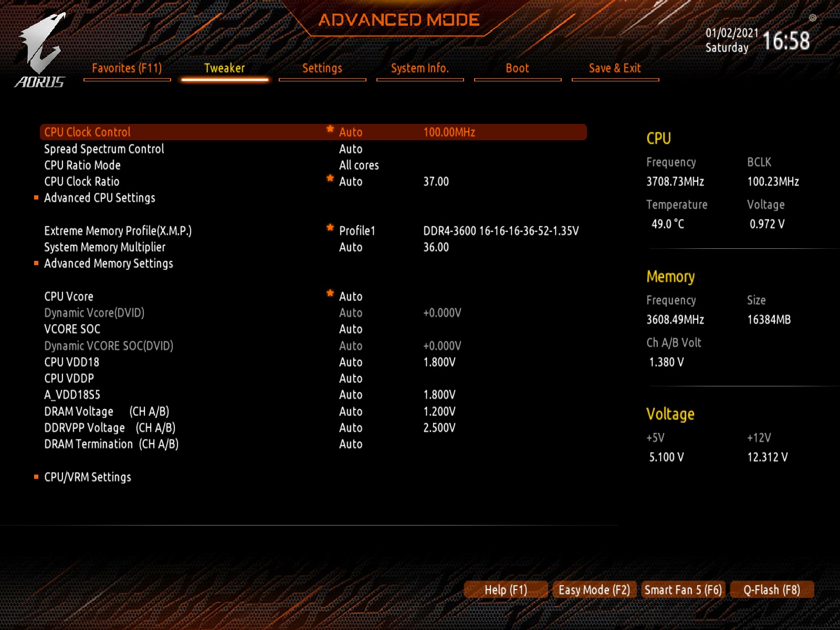Click the star icon beside the X.M.P. Profile1 value
Screen dimensions: 840x630
pos(330,227)
